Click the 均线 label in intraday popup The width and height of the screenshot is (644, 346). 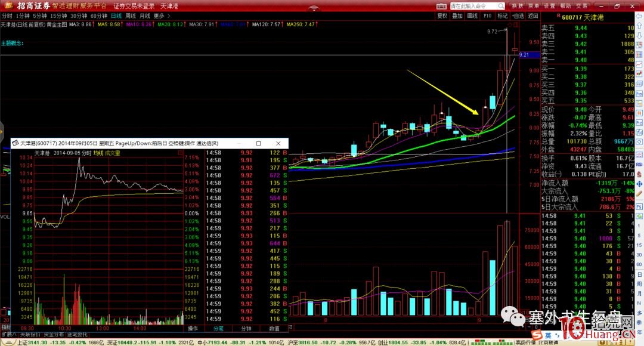[98, 153]
